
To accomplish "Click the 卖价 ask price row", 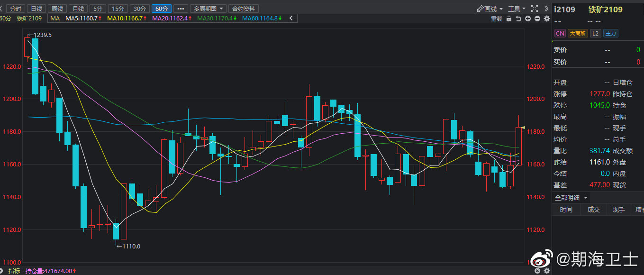I will (598, 50).
